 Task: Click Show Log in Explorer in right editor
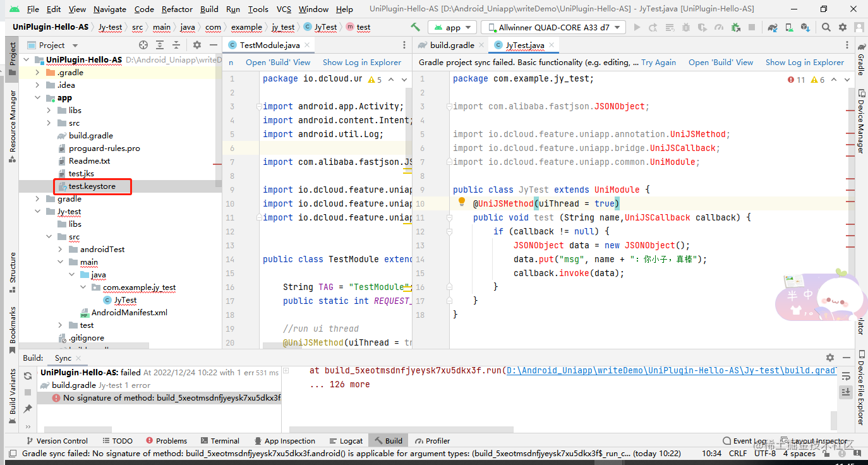(x=805, y=63)
